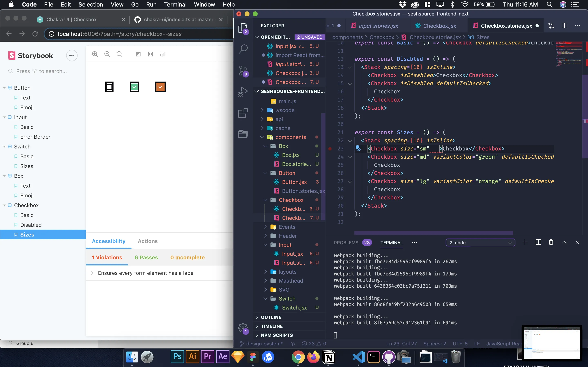Kill the active terminal with the trash icon
Image resolution: width=588 pixels, height=367 pixels.
(x=551, y=242)
